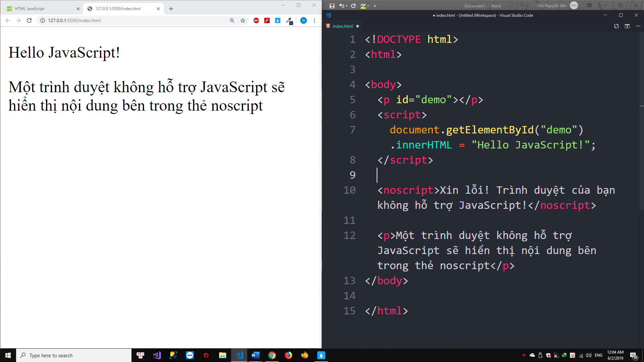Click the ColorZilla eyedropper extension icon
This screenshot has width=644, height=362.
289,21
